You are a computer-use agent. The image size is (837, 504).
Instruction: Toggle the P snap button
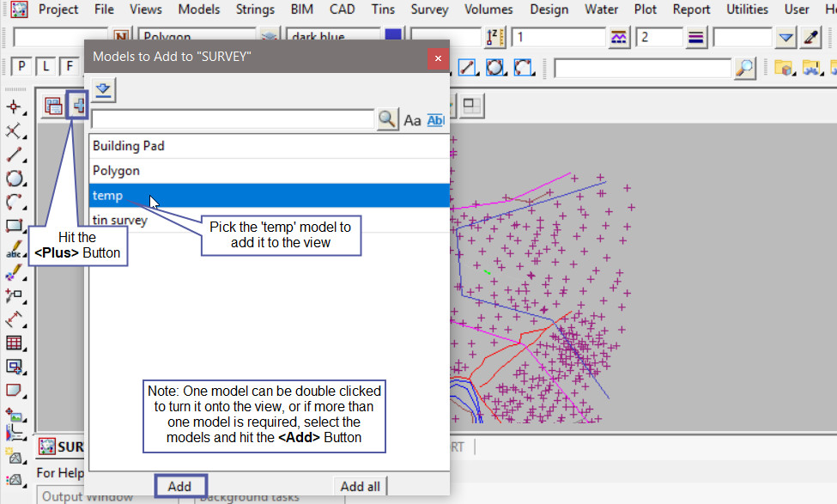(21, 67)
